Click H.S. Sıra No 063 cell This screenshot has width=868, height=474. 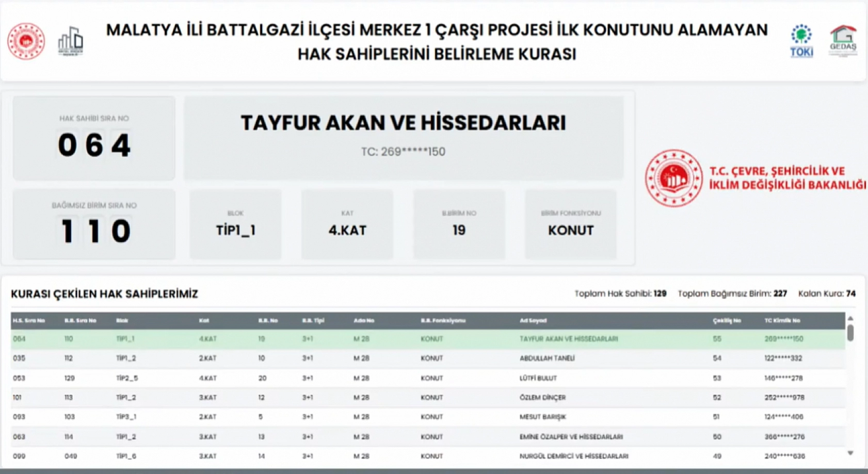[x=19, y=437]
